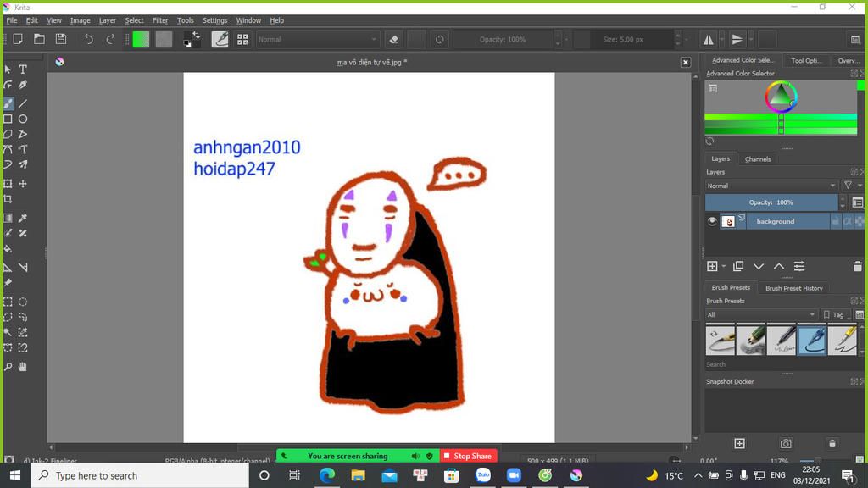Save the document with the floppy icon
Screen dimensions: 868x488
(61, 39)
